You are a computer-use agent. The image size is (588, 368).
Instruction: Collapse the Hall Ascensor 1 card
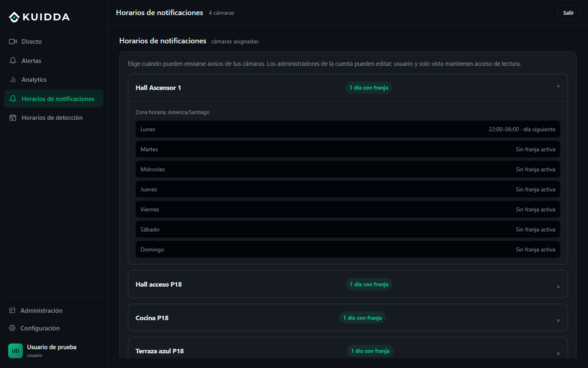coord(558,88)
